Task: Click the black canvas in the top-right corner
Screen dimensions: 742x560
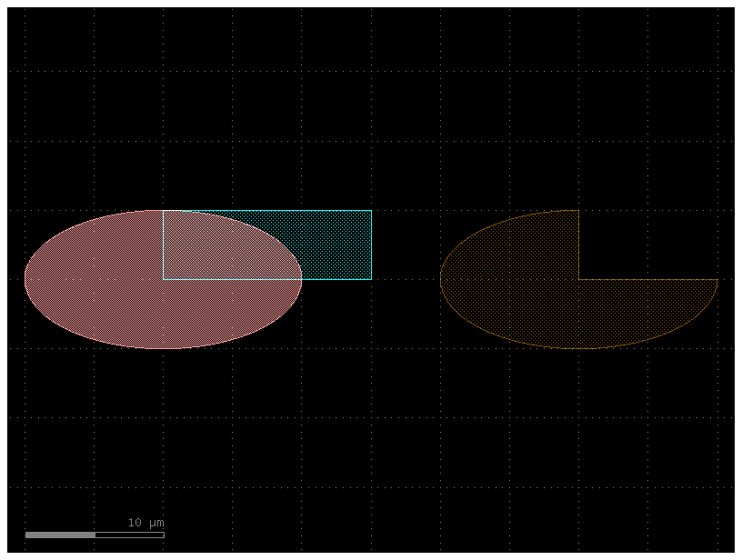Action: [700, 36]
